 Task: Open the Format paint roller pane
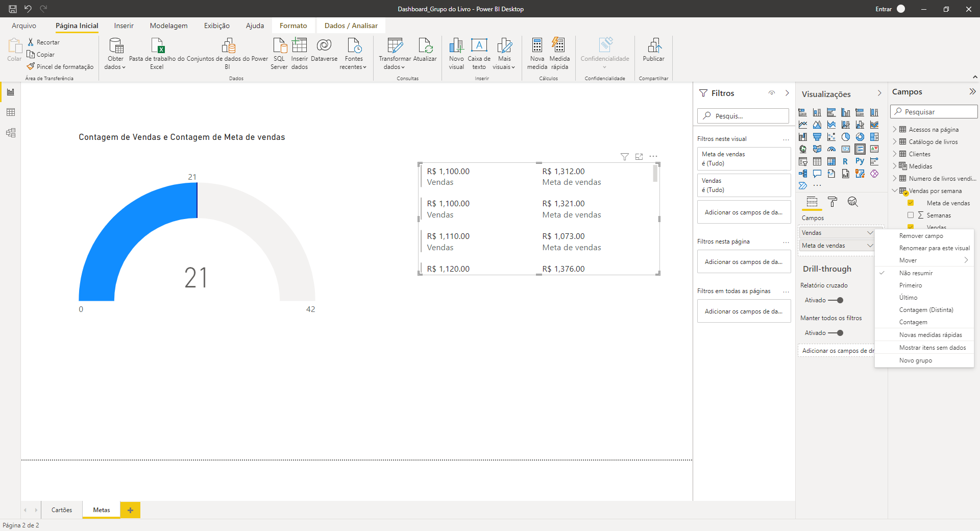pyautogui.click(x=832, y=202)
